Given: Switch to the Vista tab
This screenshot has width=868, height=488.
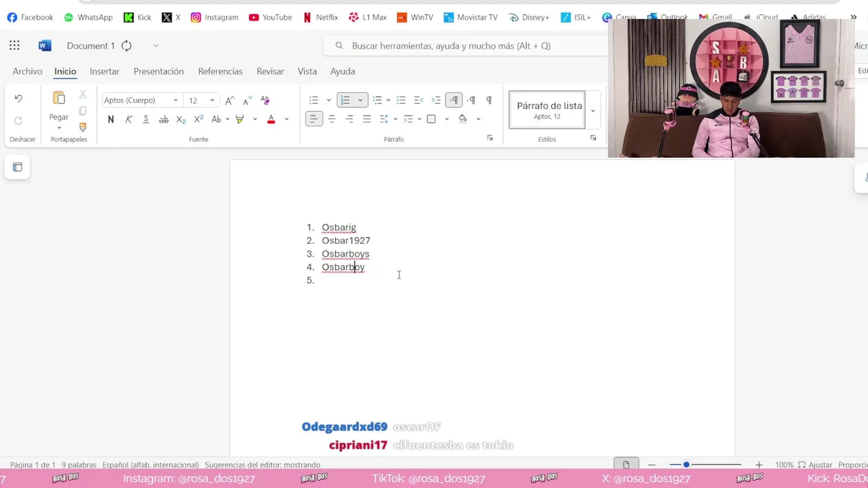Looking at the screenshot, I should click(307, 71).
